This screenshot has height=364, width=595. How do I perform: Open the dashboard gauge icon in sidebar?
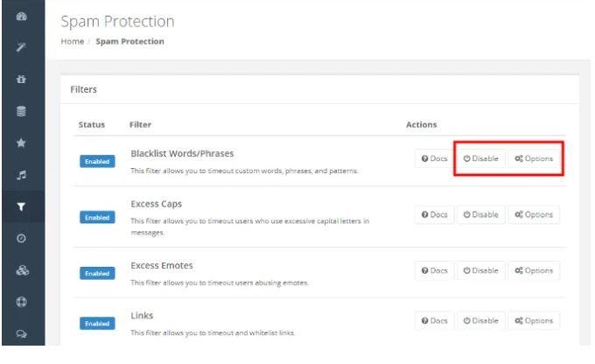[22, 17]
